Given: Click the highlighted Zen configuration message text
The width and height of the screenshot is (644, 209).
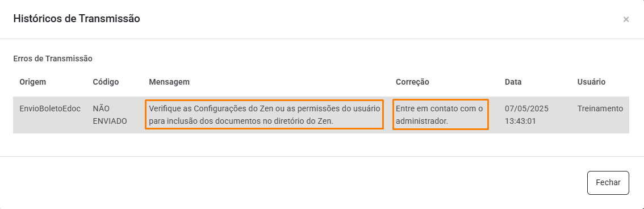Looking at the screenshot, I should click(264, 115).
